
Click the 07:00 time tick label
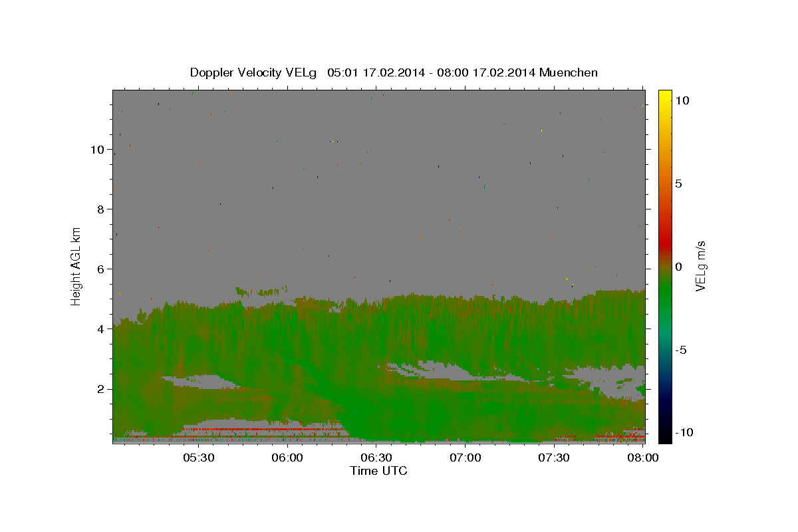pos(465,458)
